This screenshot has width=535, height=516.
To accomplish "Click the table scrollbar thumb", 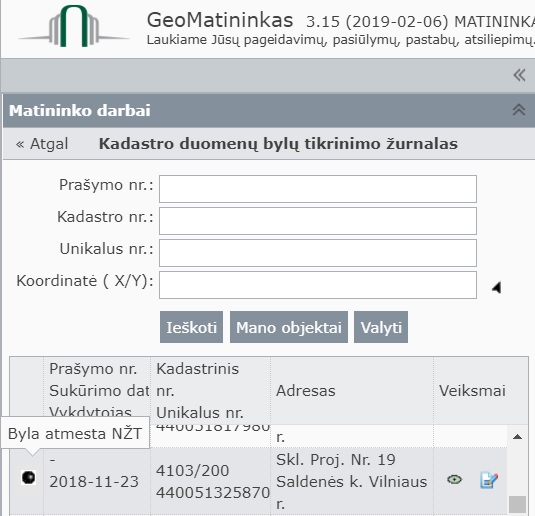I will [x=518, y=504].
